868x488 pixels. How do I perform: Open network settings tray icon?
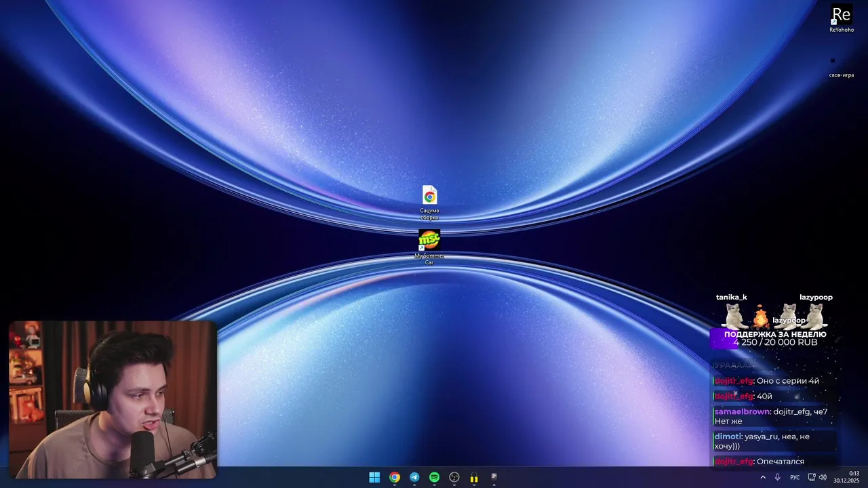[812, 477]
